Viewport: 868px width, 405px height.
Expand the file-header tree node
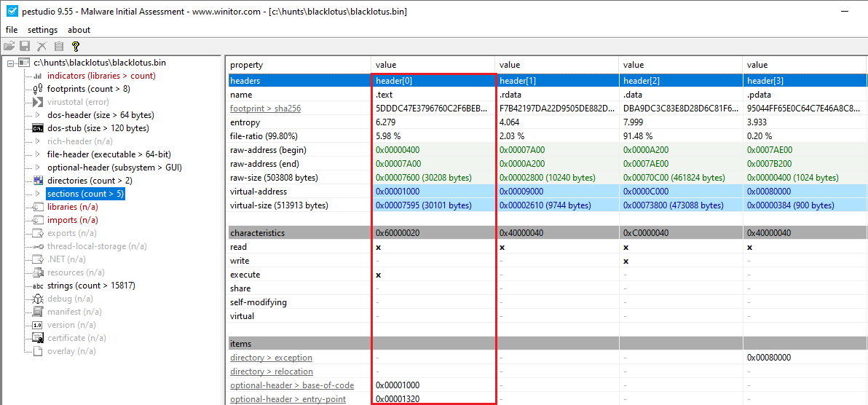[38, 154]
